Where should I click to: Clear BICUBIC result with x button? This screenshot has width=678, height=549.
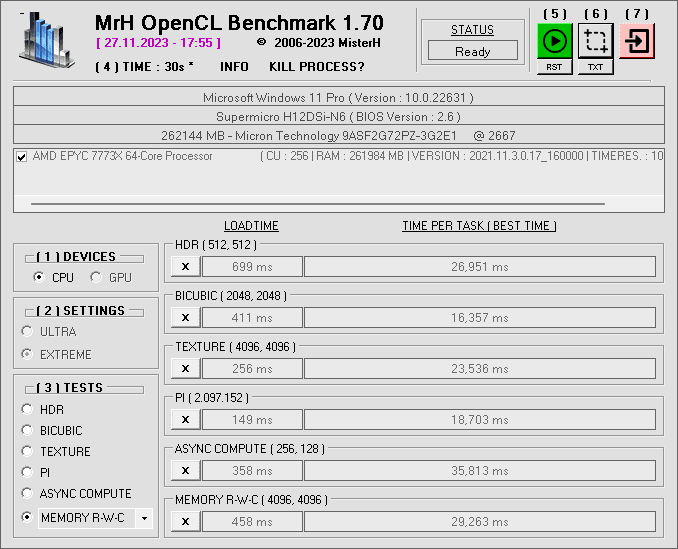[185, 317]
